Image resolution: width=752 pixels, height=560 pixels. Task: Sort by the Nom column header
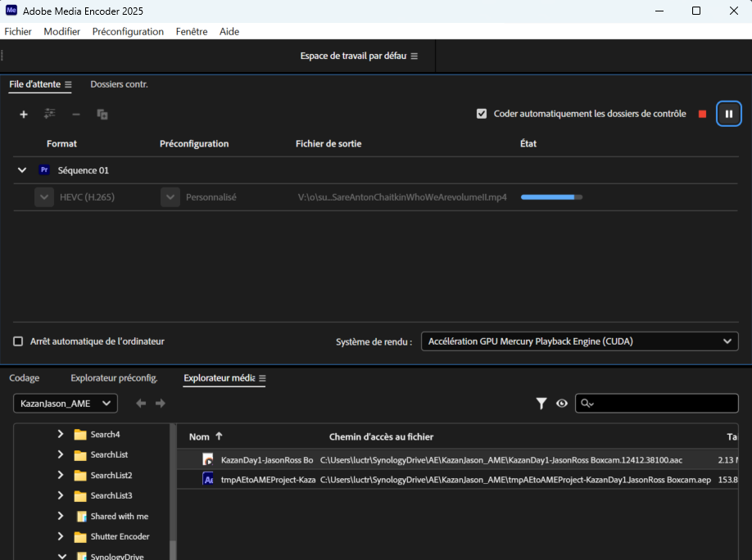pos(199,436)
